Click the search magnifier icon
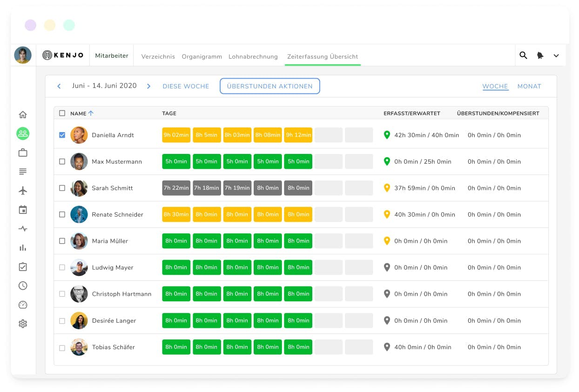 tap(523, 55)
